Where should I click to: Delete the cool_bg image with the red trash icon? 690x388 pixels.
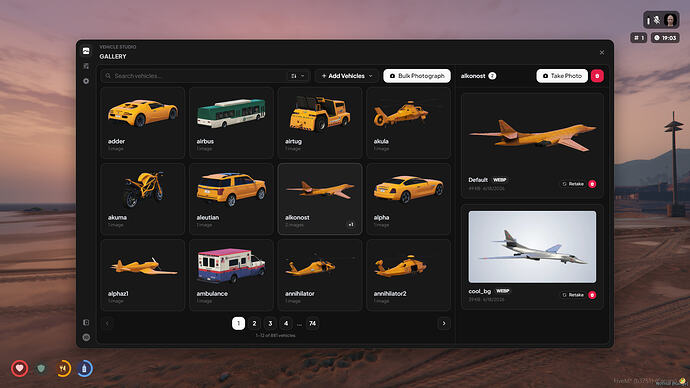coord(592,295)
